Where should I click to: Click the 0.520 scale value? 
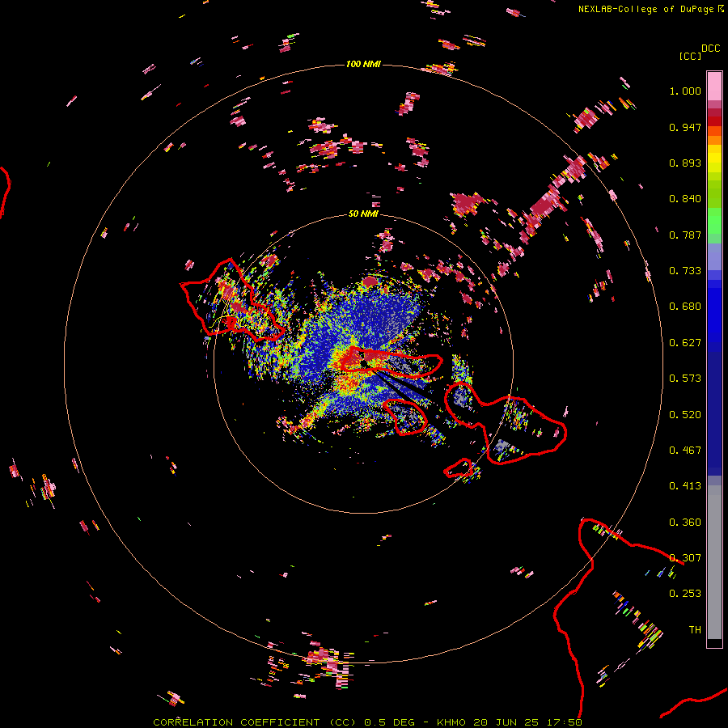pos(685,415)
